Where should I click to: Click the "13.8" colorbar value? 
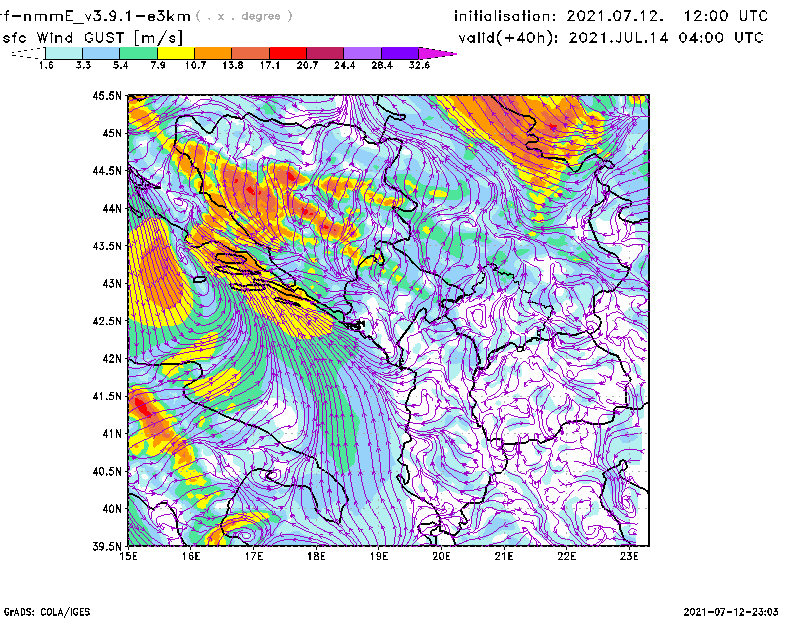pyautogui.click(x=233, y=65)
